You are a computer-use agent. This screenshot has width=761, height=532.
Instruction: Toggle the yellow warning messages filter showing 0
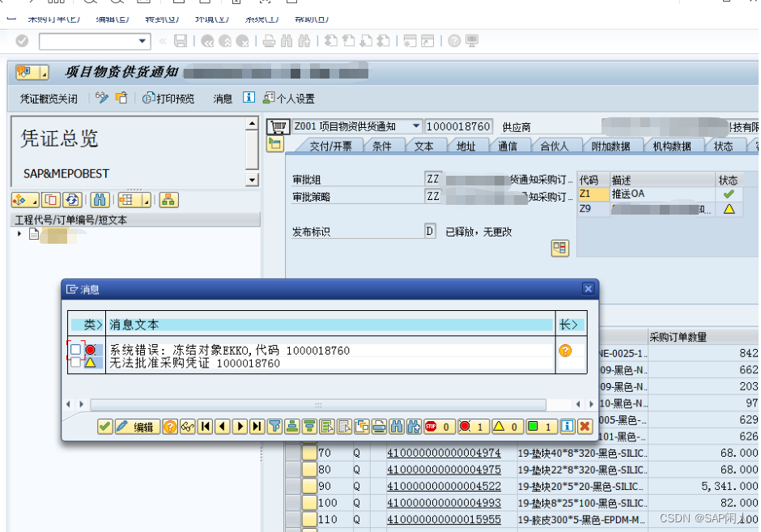[507, 427]
